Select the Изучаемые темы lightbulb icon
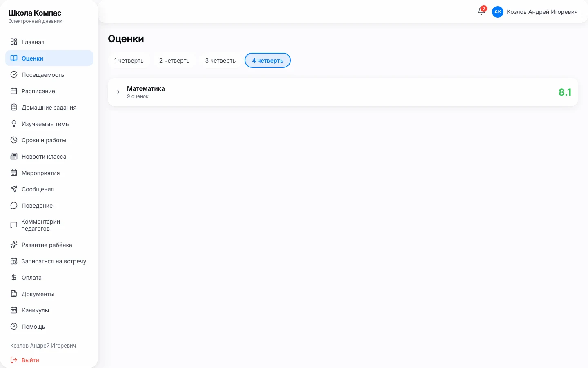The image size is (588, 368). [14, 123]
